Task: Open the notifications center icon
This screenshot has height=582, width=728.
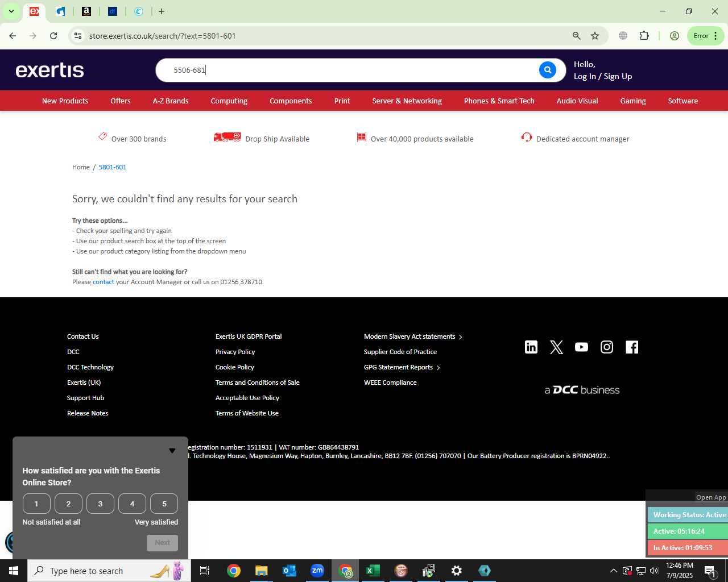Action: 710,571
